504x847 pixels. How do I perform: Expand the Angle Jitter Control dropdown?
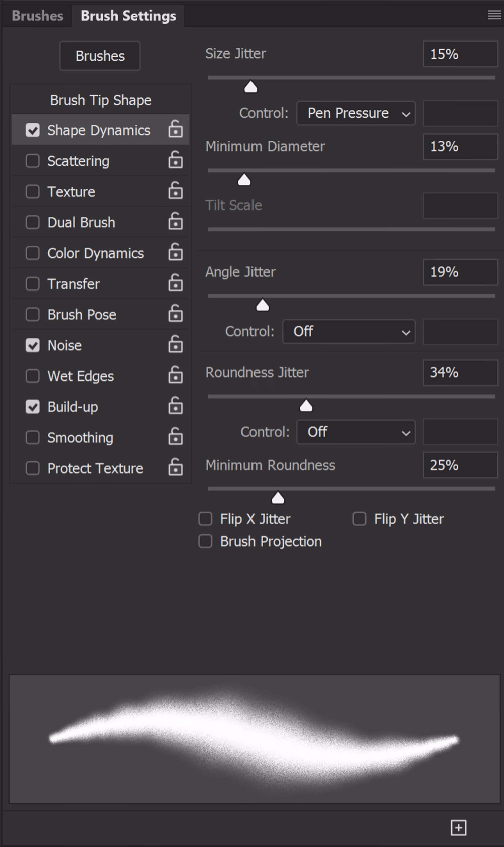[349, 331]
